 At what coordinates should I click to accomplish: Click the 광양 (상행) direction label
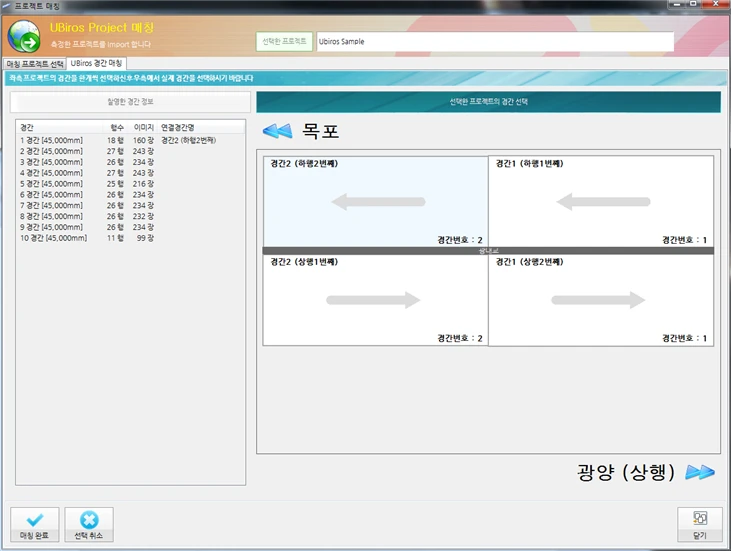[x=626, y=472]
